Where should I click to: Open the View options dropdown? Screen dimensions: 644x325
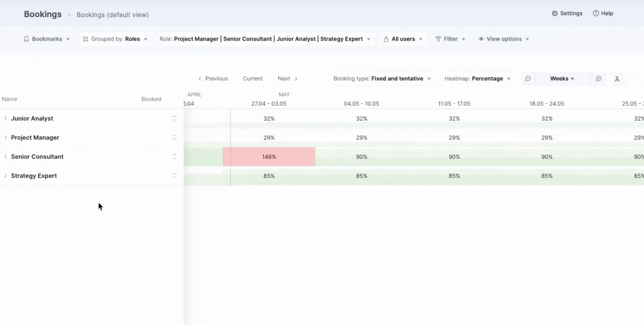pos(504,39)
